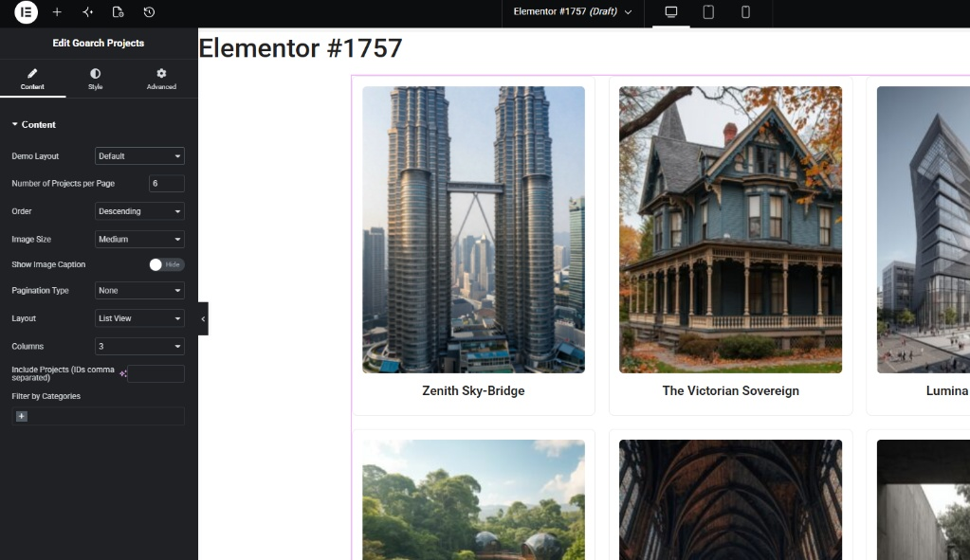The height and width of the screenshot is (560, 970).
Task: Open the Columns dropdown
Action: point(139,346)
